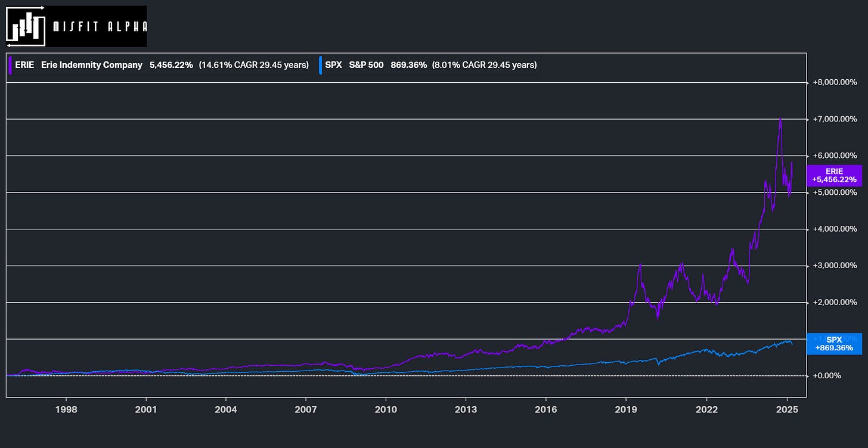
Task: Click the 2007 year label
Action: point(306,410)
